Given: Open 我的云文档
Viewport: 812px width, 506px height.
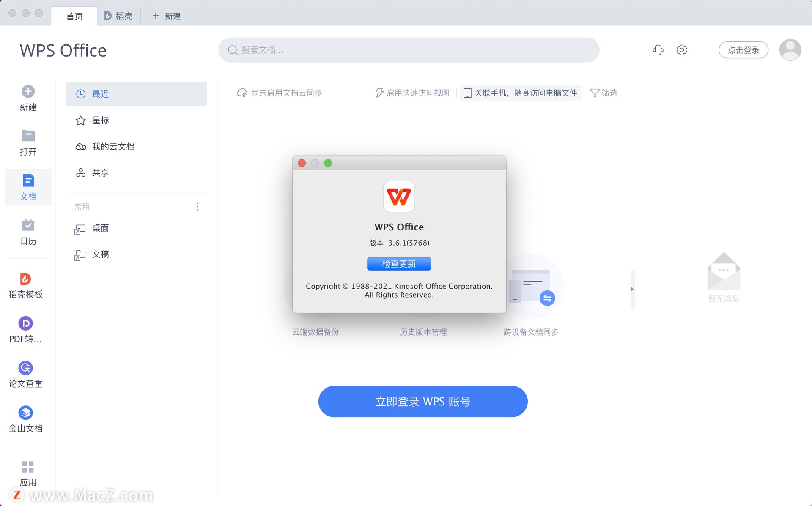Looking at the screenshot, I should click(137, 147).
